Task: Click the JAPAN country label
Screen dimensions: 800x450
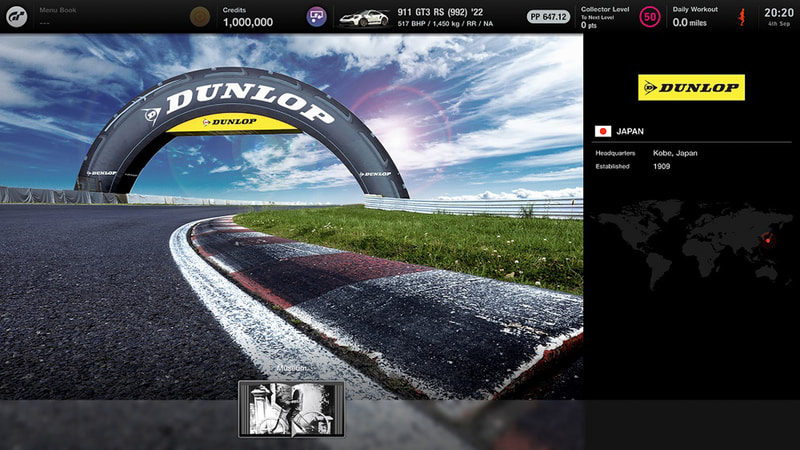Action: 630,131
